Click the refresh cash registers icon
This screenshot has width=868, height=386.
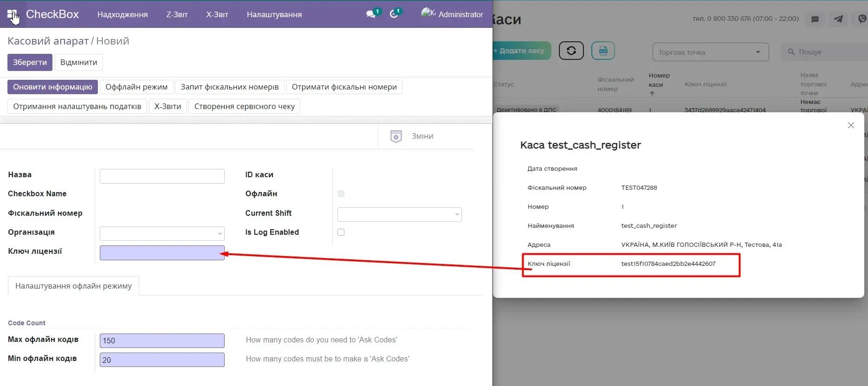pos(571,51)
